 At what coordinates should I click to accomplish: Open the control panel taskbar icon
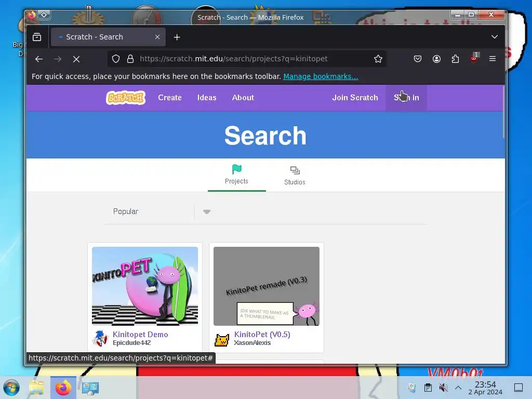90,388
